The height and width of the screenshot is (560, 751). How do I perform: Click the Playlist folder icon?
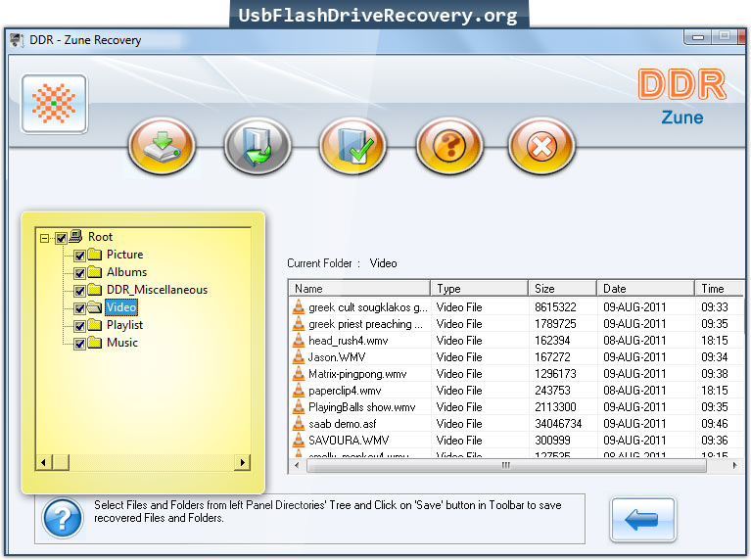[x=94, y=325]
